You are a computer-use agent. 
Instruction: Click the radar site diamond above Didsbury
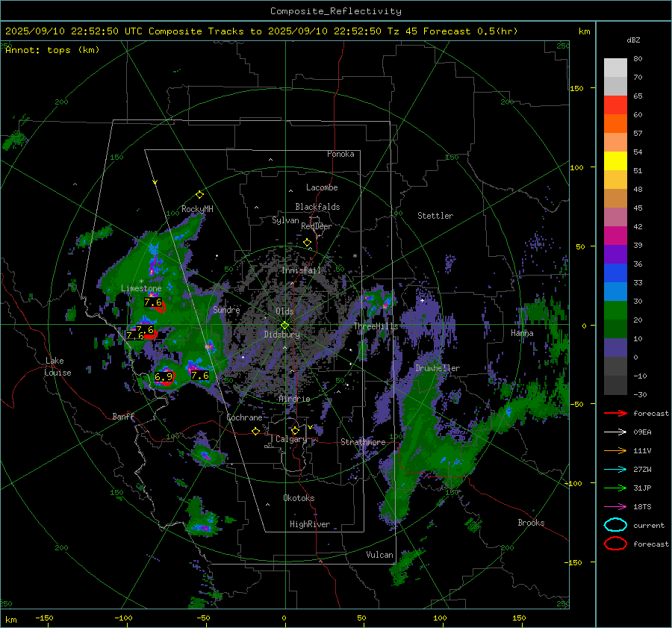pos(284,326)
